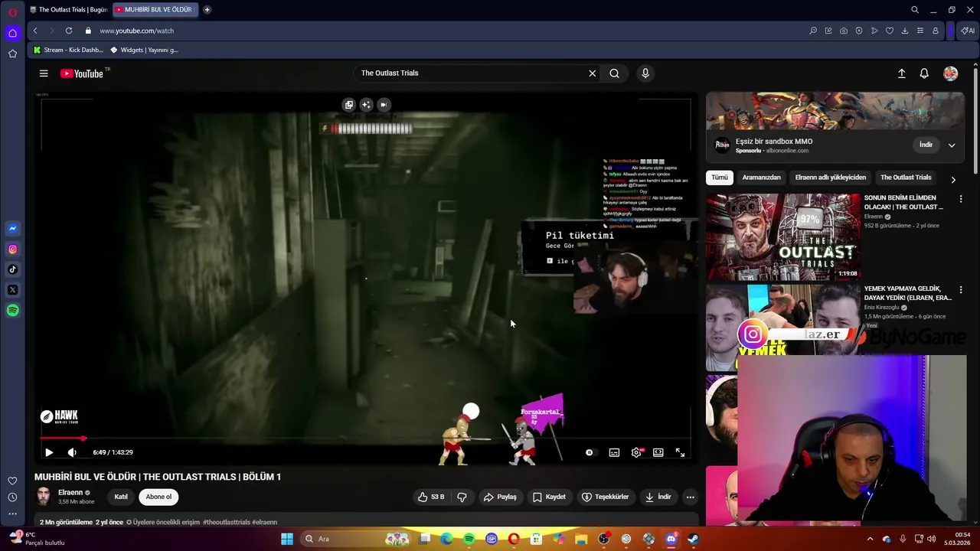
Task: Like the video with 53 B likes
Action: [x=430, y=497]
